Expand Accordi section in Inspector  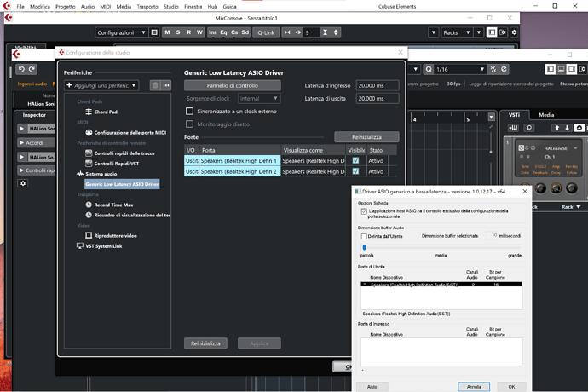[x=22, y=143]
